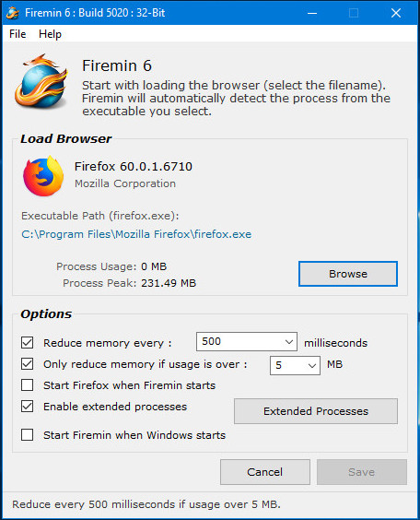
Task: Enable Start Firefox when Firemin starts
Action: 27,385
